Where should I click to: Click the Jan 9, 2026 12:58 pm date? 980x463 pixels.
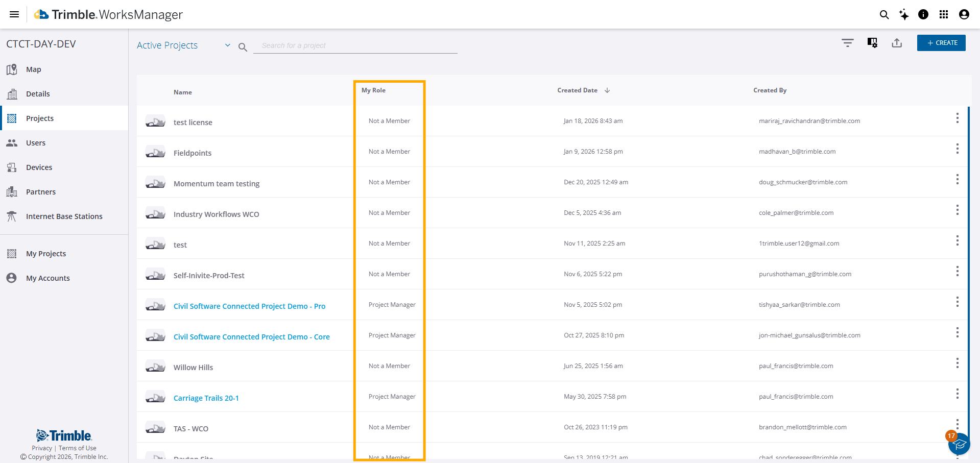pos(593,152)
